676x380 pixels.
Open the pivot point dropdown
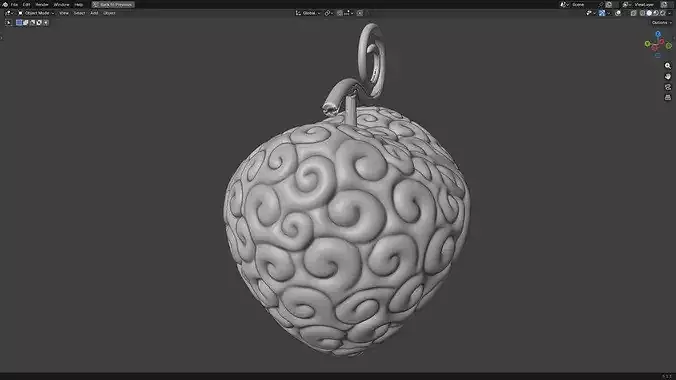pos(329,13)
